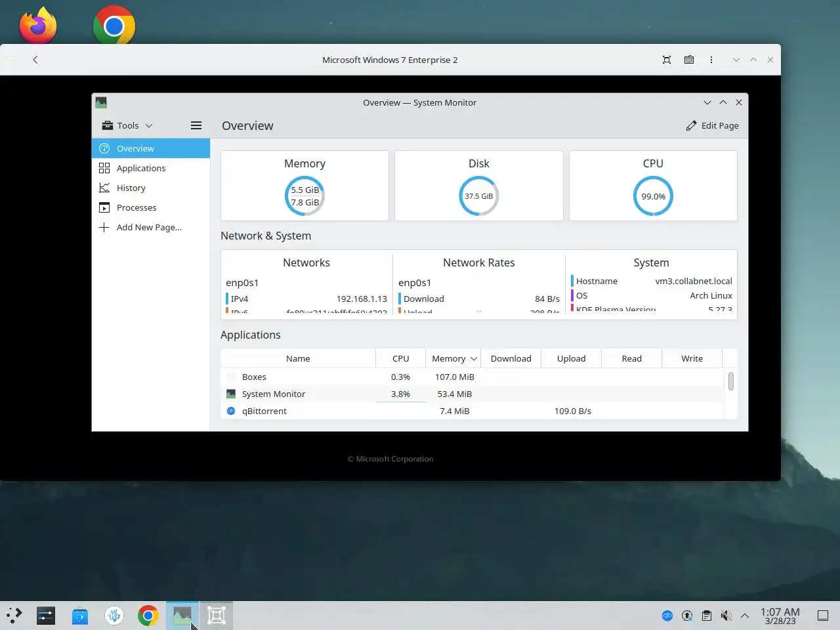This screenshot has height=630, width=840.
Task: Open Applications page in sidebar
Action: point(151,168)
